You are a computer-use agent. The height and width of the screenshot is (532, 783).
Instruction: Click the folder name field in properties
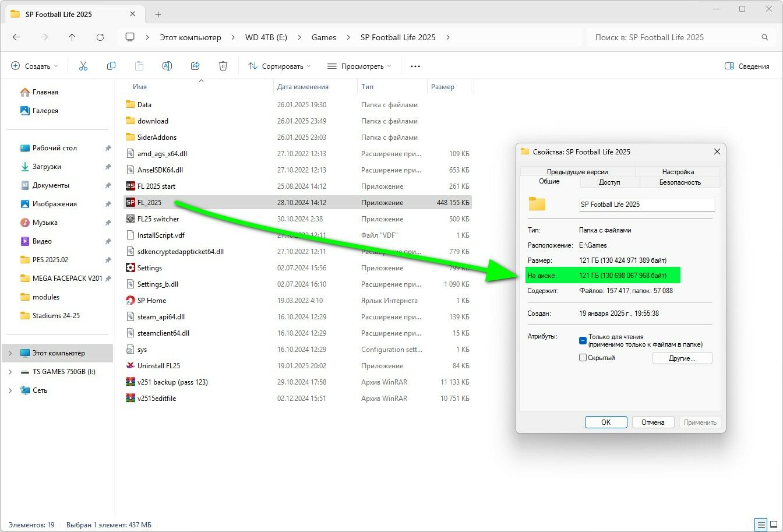point(647,205)
